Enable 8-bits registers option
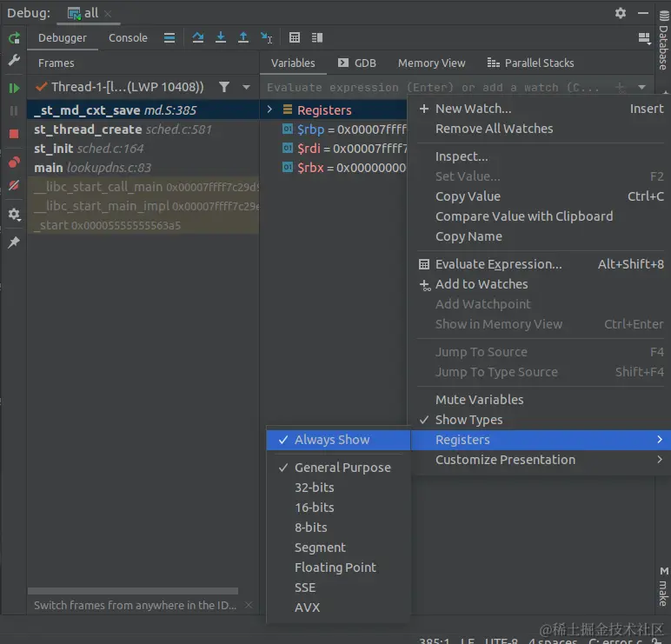Image resolution: width=671 pixels, height=644 pixels. click(x=338, y=528)
